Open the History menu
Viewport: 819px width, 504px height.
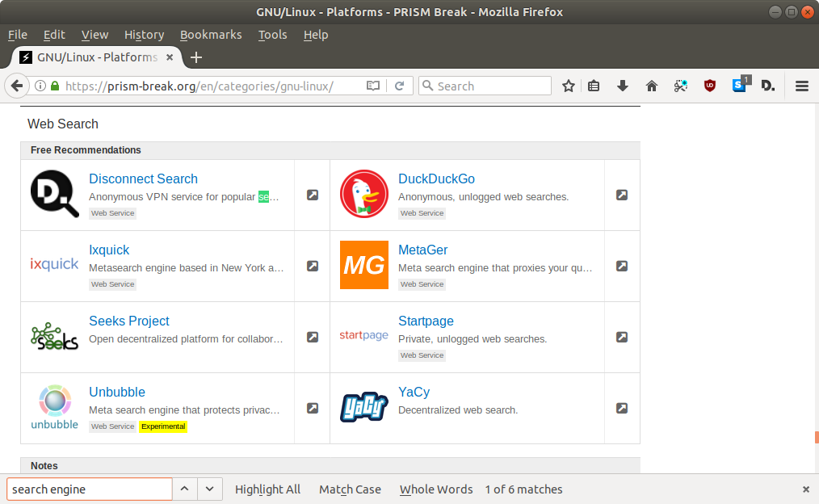pyautogui.click(x=144, y=35)
